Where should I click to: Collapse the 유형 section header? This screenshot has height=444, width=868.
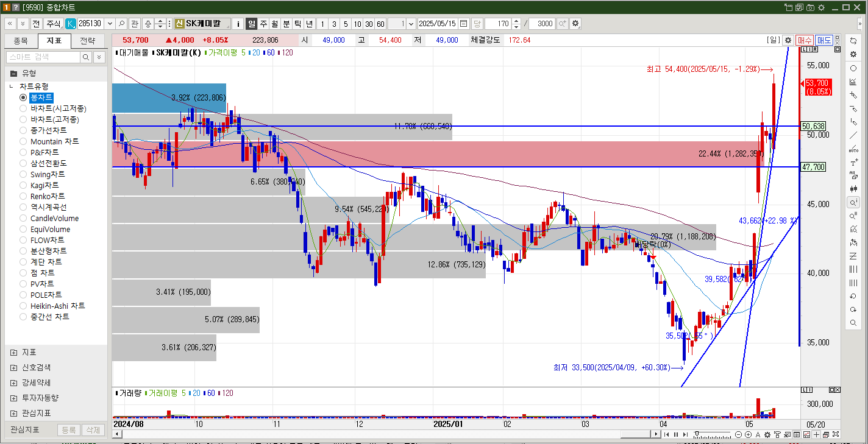55,72
